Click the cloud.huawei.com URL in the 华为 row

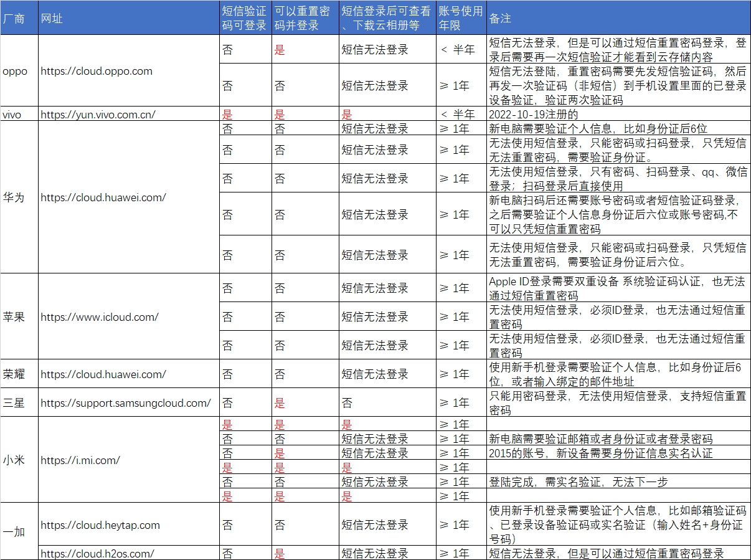(128, 197)
